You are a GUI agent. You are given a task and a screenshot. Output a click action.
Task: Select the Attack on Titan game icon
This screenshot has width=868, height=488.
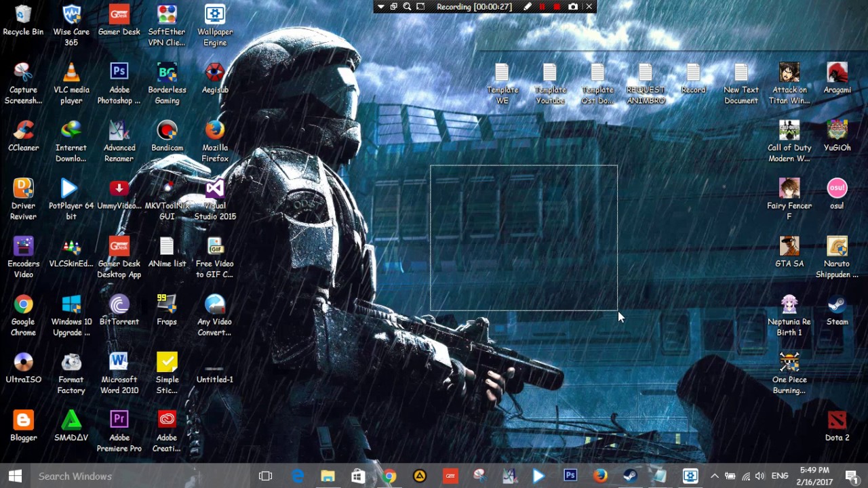tap(789, 83)
